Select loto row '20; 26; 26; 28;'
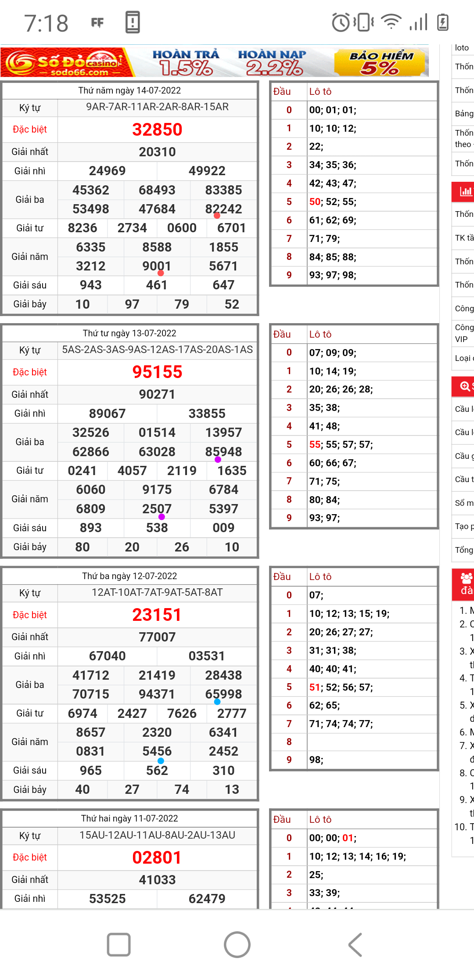Screen dimensions: 474x980 341,389
